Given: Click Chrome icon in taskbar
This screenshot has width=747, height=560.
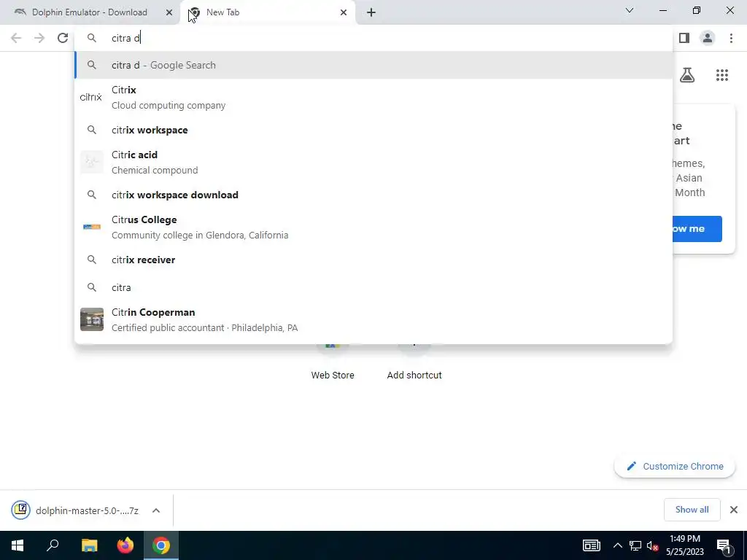Looking at the screenshot, I should 161,545.
